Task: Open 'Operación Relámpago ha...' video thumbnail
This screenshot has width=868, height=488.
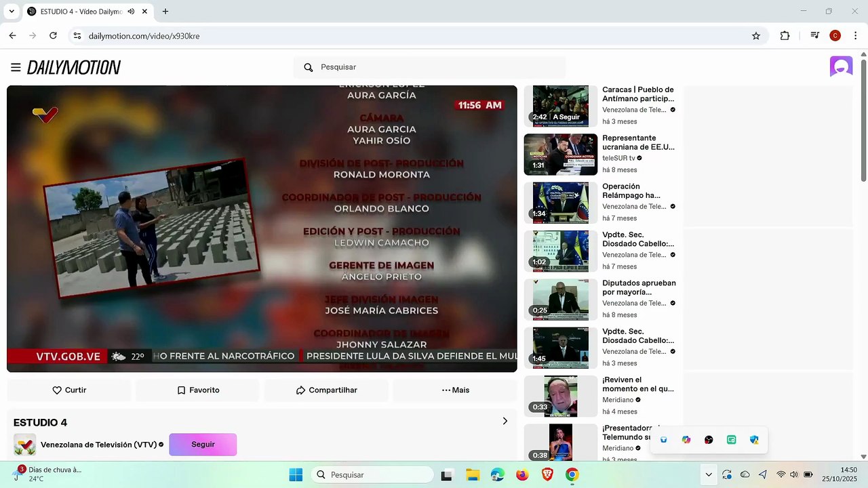Action: 561,203
